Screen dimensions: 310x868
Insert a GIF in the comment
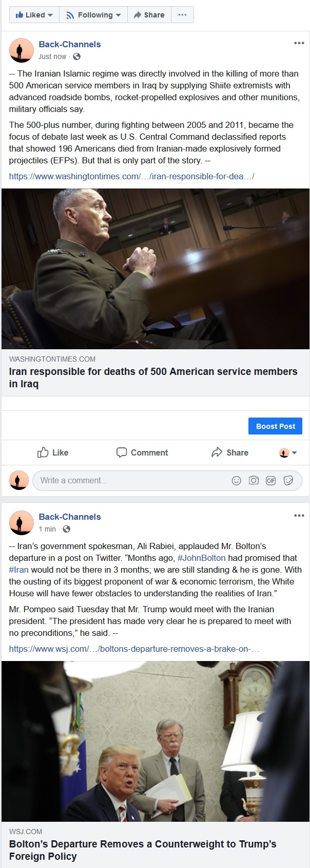[270, 481]
